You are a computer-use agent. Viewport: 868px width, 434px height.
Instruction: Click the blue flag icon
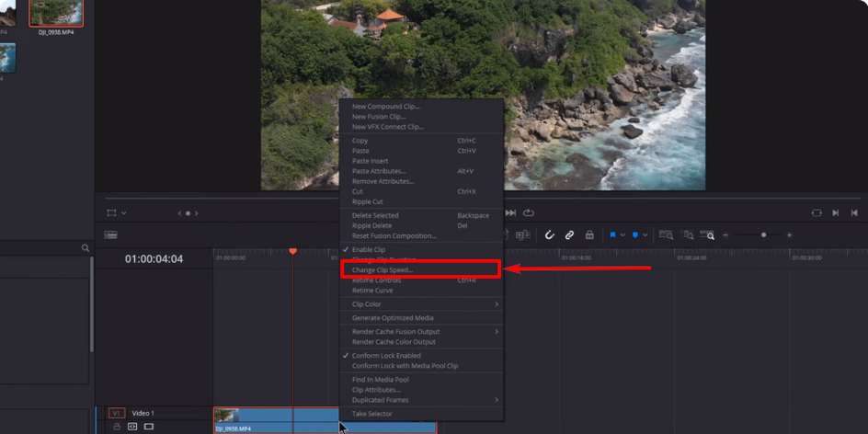[x=612, y=235]
